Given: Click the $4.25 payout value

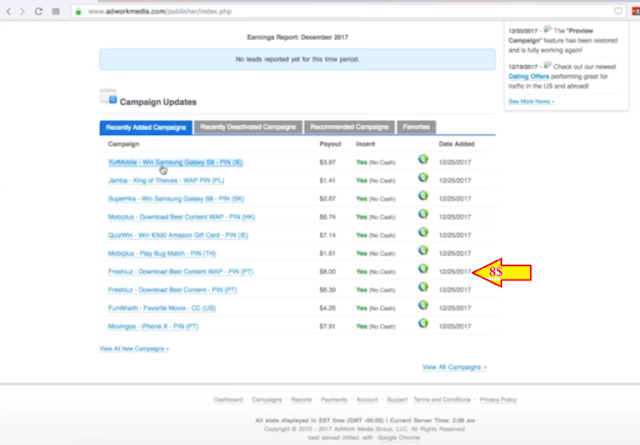Looking at the screenshot, I should point(327,308).
